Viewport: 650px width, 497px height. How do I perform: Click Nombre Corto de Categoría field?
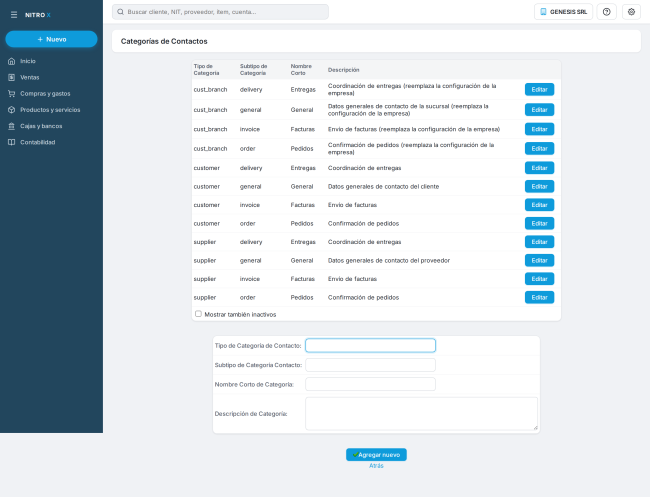(x=371, y=384)
